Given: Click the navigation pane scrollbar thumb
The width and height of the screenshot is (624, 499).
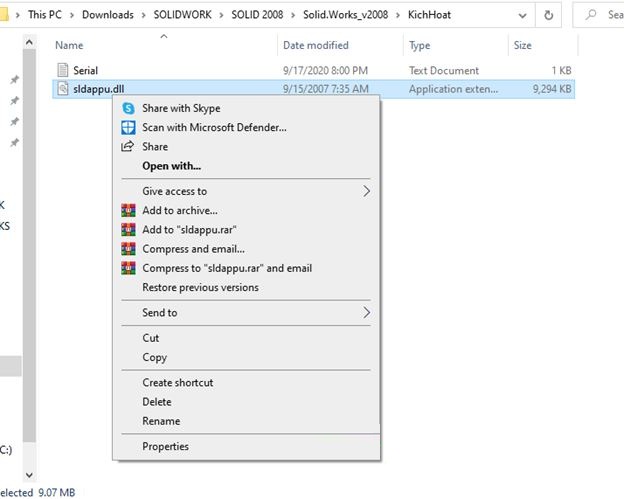Looking at the screenshot, I should pos(29,245).
